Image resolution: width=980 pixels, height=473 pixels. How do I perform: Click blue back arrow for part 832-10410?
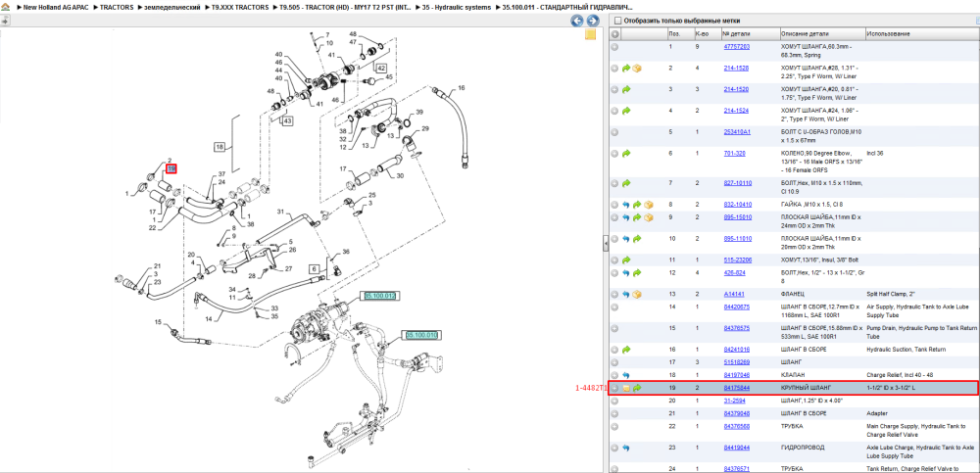coord(626,205)
